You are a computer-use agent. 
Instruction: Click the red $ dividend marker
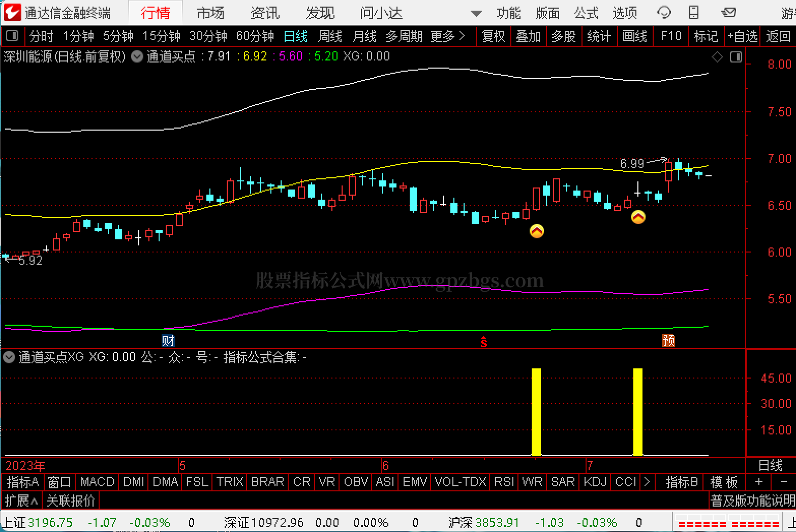tap(483, 342)
